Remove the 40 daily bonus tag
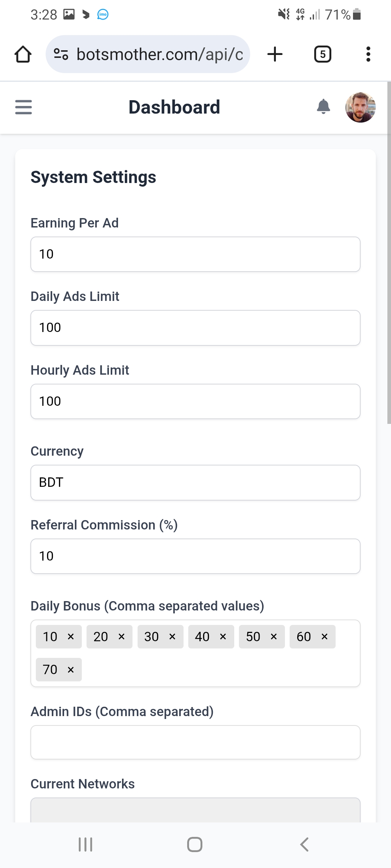 coord(223,637)
